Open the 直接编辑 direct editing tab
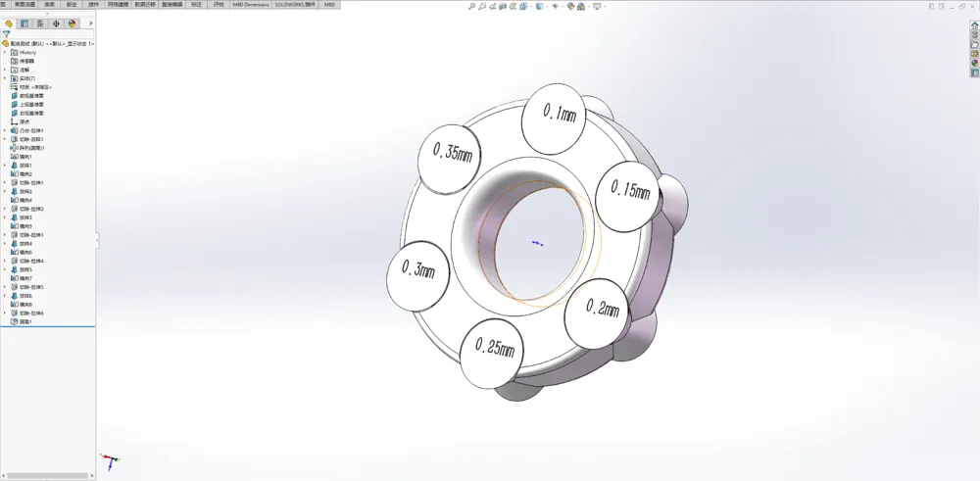980x481 pixels. tap(171, 4)
